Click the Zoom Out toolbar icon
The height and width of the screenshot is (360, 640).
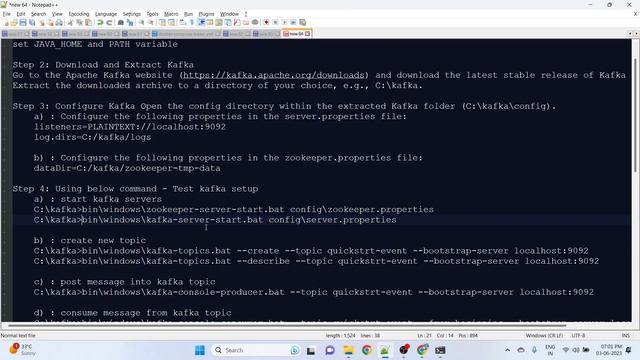tap(151, 22)
